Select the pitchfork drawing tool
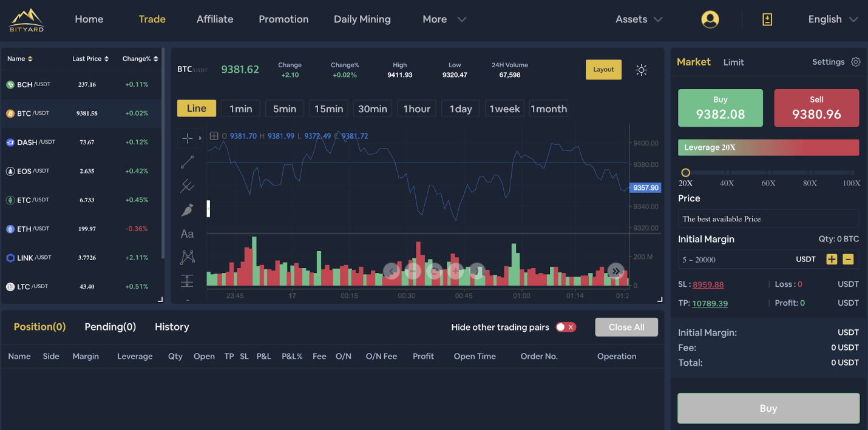Screen dimensions: 868x430 [187, 186]
